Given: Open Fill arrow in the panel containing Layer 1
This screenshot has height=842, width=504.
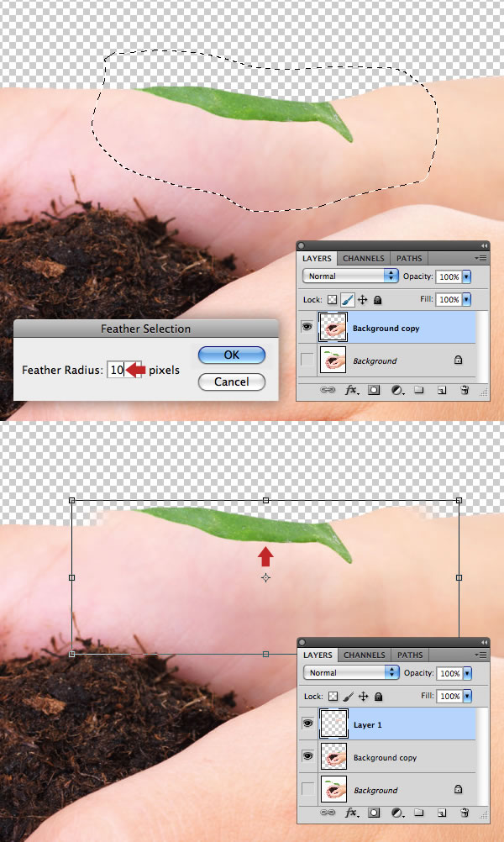Looking at the screenshot, I should 466,696.
